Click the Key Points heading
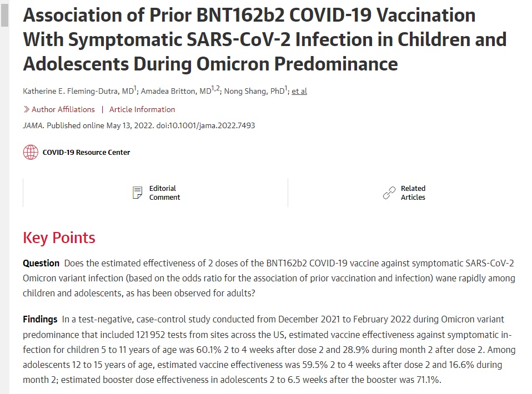Image resolution: width=532 pixels, height=394 pixels. [x=59, y=238]
